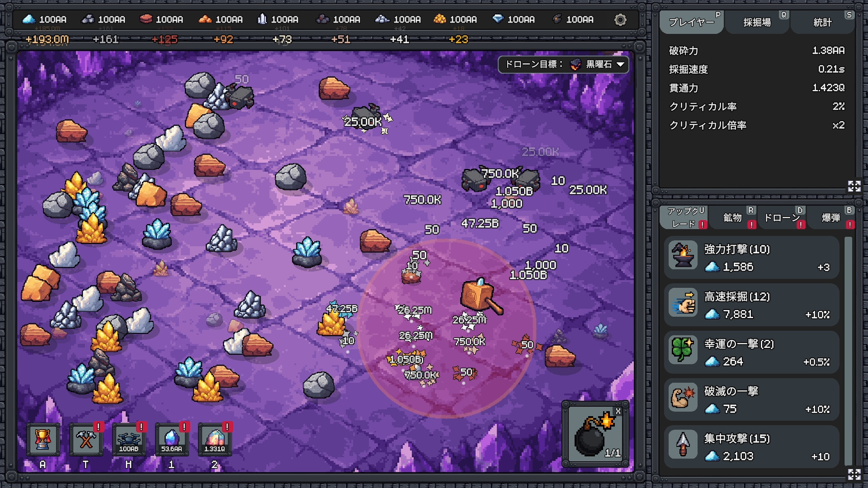Image resolution: width=868 pixels, height=488 pixels.
Task: Select the 1.331Q rainbow crystal slot
Action: click(x=215, y=439)
